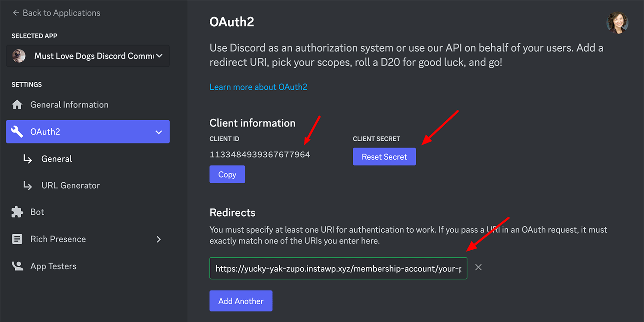Reset the client secret
644x322 pixels.
[384, 156]
